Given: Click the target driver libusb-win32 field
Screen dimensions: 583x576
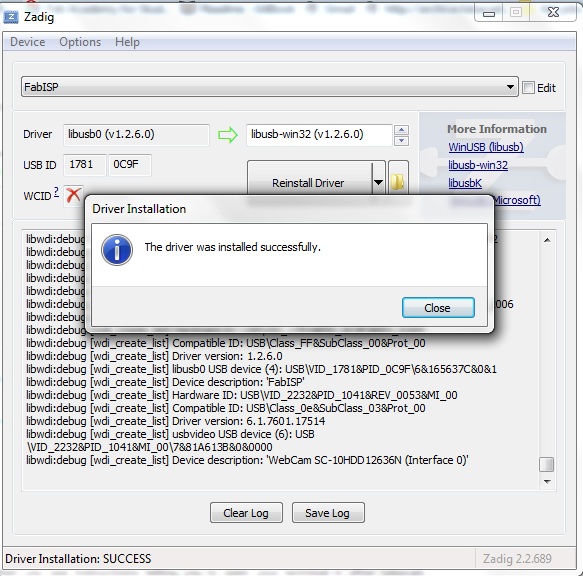Looking at the screenshot, I should click(319, 135).
